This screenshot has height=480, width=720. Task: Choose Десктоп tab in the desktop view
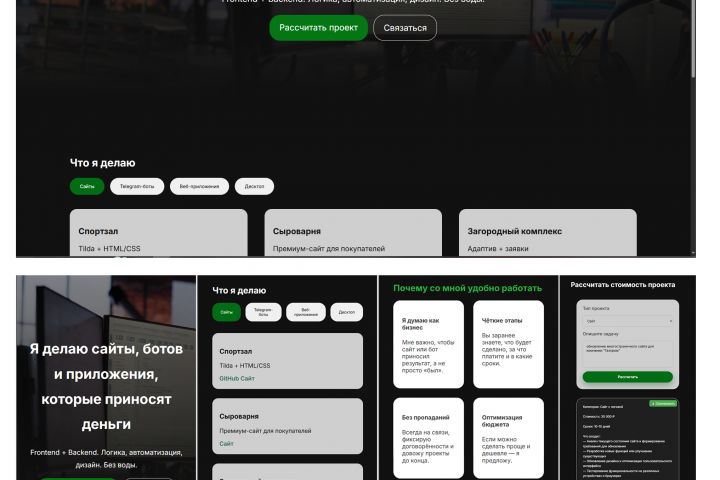click(x=254, y=186)
